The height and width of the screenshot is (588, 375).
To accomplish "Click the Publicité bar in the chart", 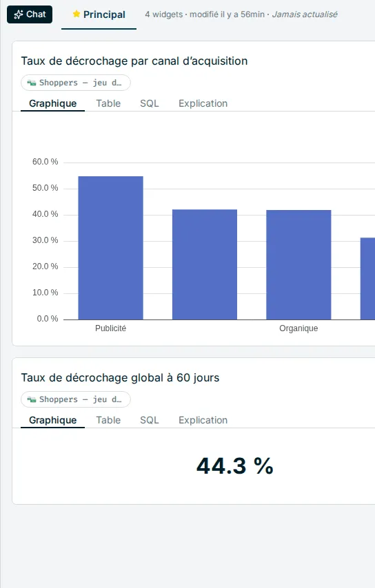I will click(x=111, y=248).
